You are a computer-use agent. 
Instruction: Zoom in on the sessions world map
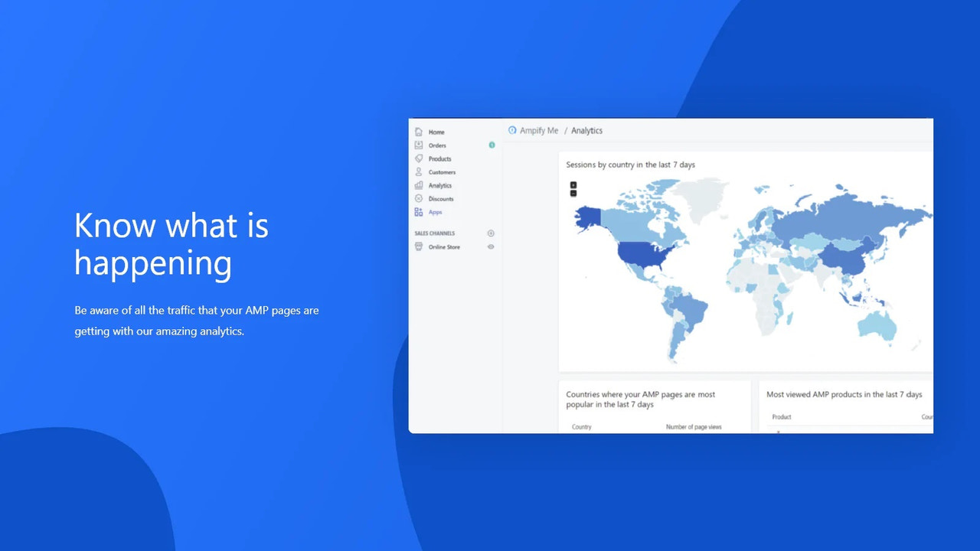click(x=573, y=184)
